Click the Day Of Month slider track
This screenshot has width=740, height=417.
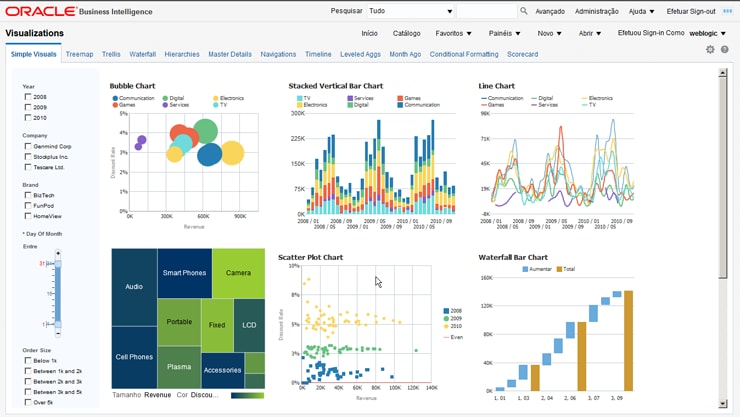58,293
